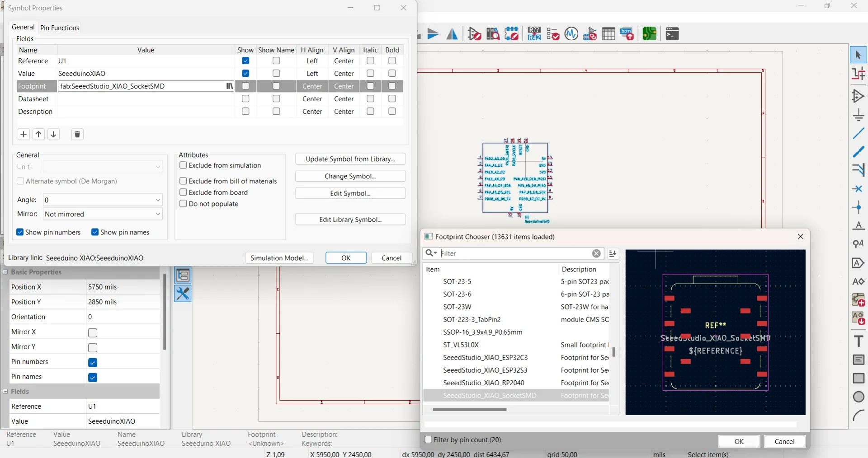The image size is (868, 458).
Task: Choose the add text tool
Action: click(858, 341)
